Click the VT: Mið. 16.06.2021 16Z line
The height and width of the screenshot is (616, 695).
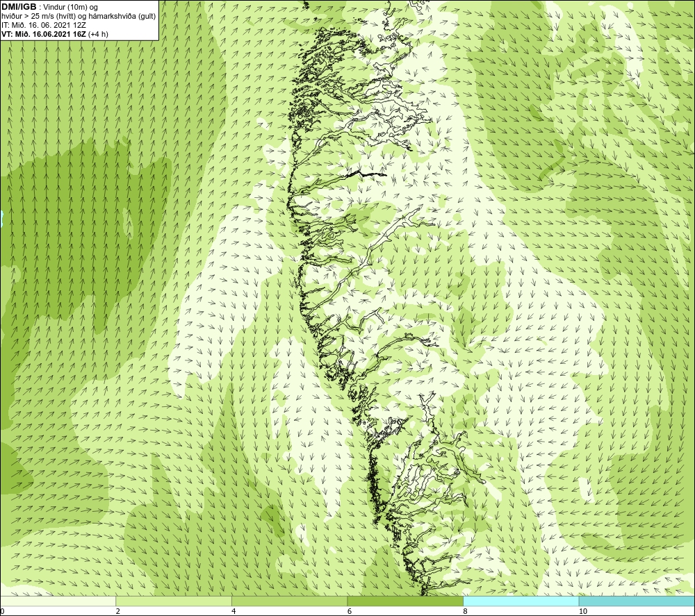54,34
